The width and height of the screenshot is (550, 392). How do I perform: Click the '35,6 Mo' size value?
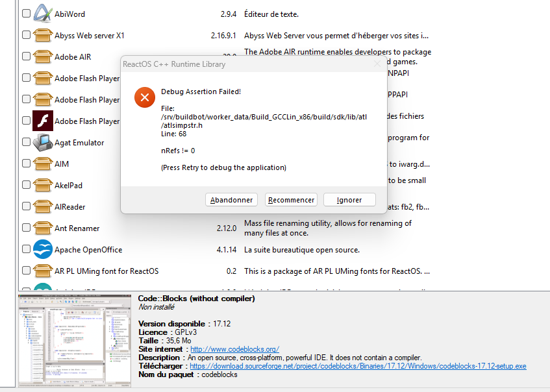(x=179, y=341)
